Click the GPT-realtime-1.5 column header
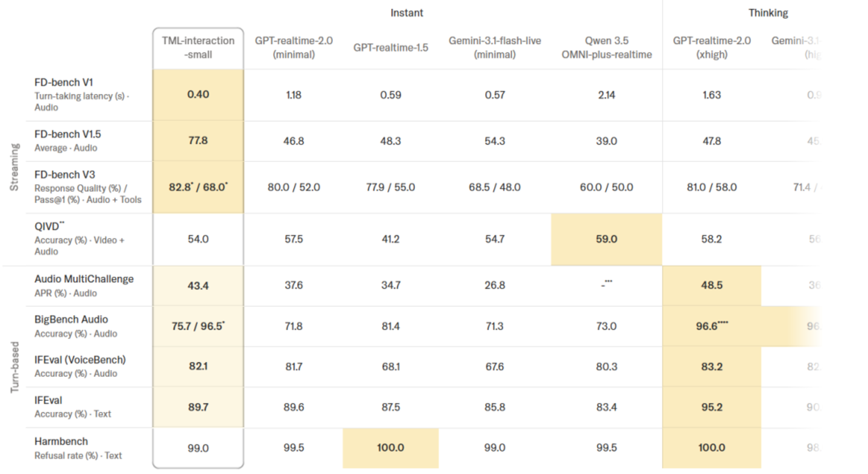868x474 pixels. click(391, 48)
